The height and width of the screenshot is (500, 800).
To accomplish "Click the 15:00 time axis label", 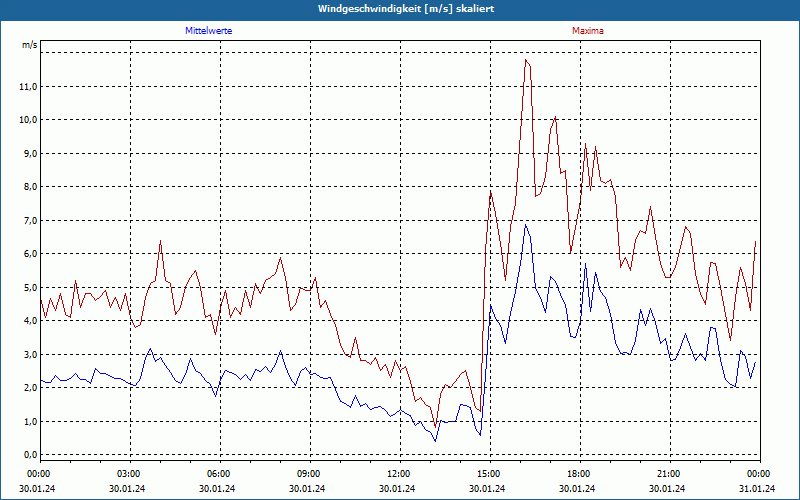I will [x=490, y=474].
